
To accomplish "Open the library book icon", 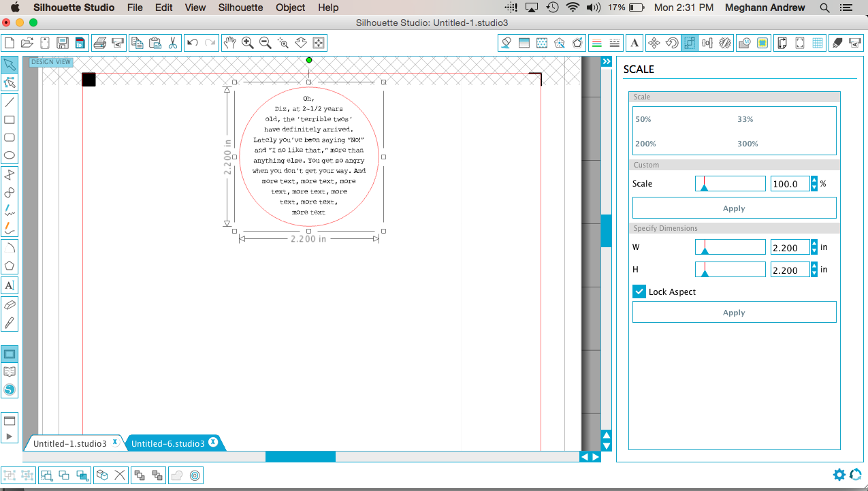I will (10, 372).
